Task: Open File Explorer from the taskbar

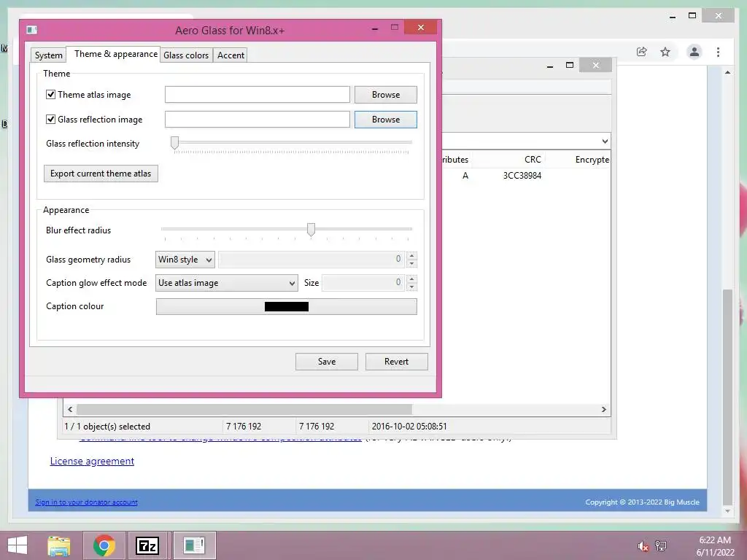Action: [59, 545]
